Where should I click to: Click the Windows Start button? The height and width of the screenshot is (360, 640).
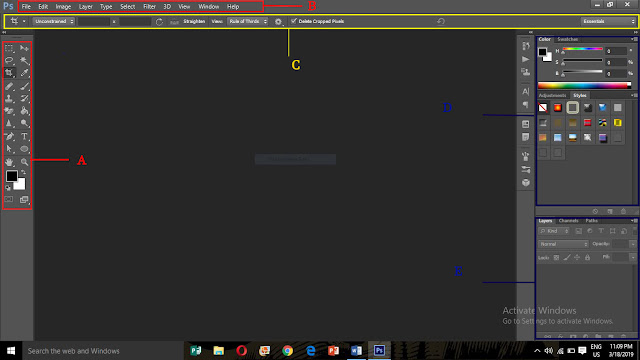click(11, 351)
